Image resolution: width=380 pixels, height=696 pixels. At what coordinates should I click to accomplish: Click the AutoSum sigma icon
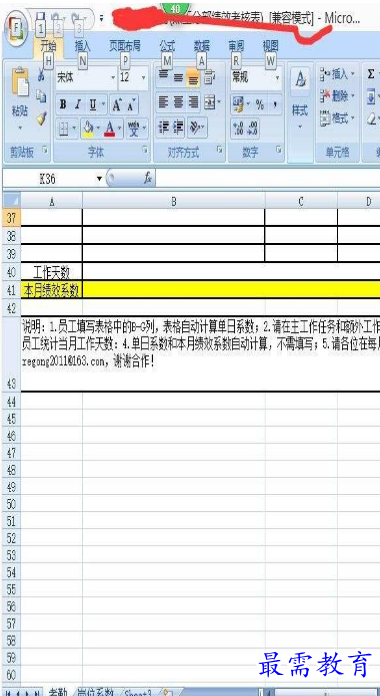point(371,74)
